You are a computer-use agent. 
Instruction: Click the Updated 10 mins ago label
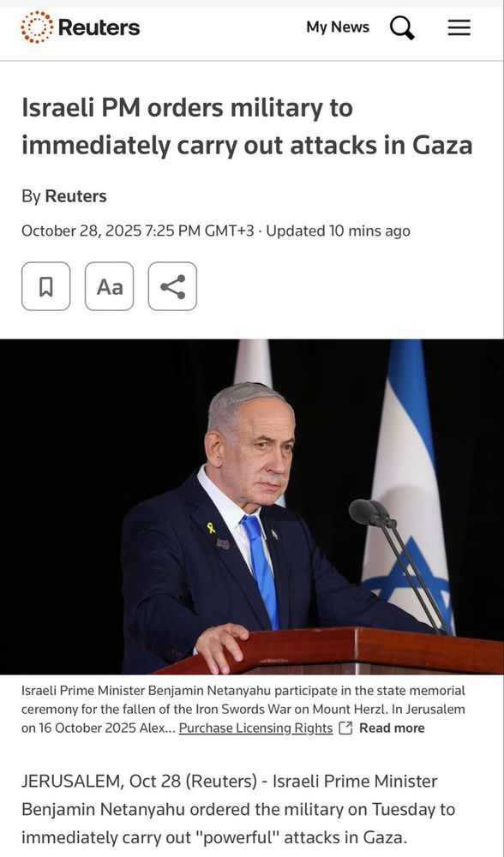tap(339, 231)
